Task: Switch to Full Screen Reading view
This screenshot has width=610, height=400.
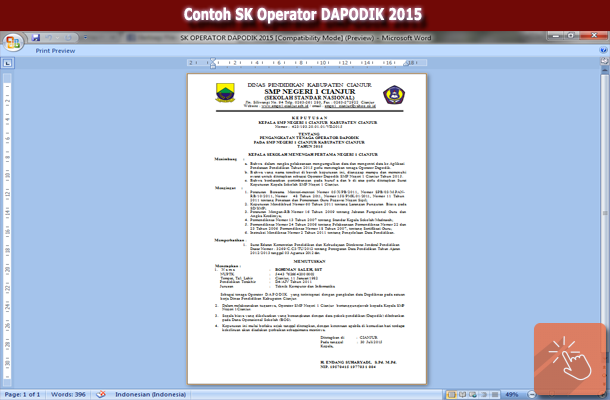Action: click(463, 395)
